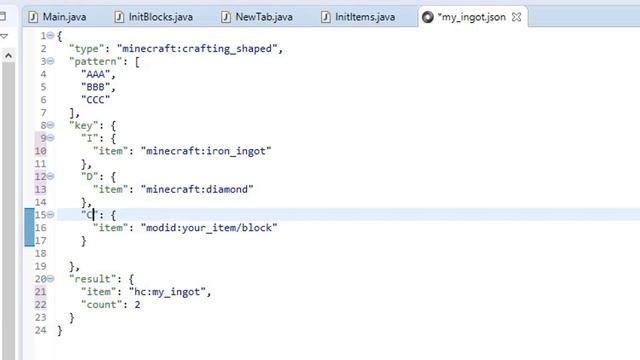The height and width of the screenshot is (360, 640).
Task: Click the "BBB" pattern row
Action: point(96,87)
